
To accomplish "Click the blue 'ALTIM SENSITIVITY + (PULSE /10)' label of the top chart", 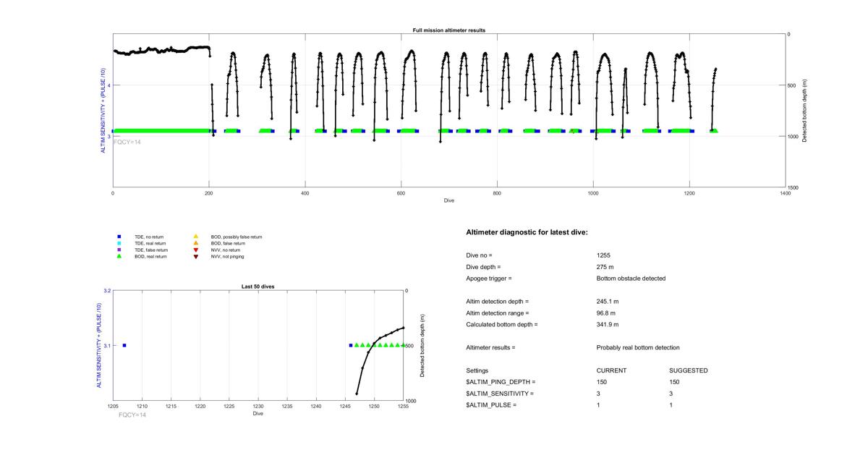I will (103, 110).
